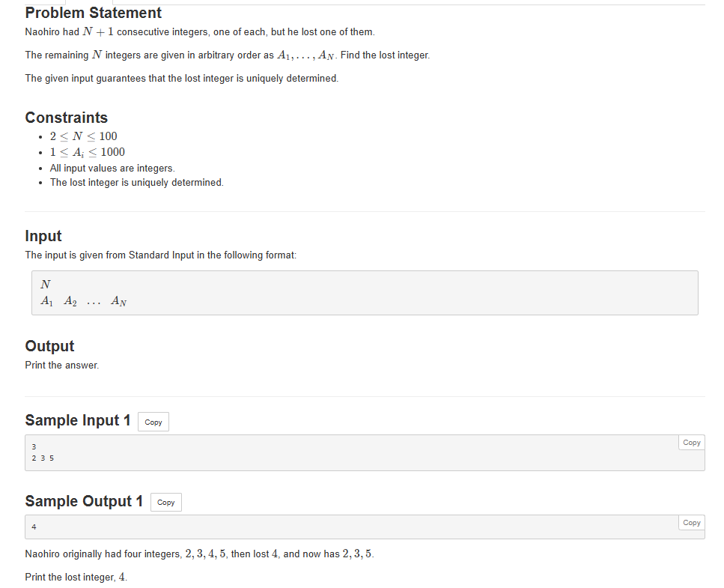Screen dimensions: 724x588
Task: Click the thin bar at the top
Action: pos(362,2)
